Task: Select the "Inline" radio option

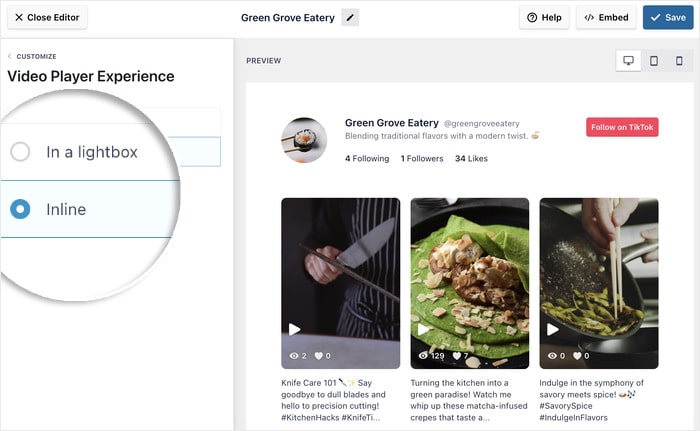Action: [20, 209]
